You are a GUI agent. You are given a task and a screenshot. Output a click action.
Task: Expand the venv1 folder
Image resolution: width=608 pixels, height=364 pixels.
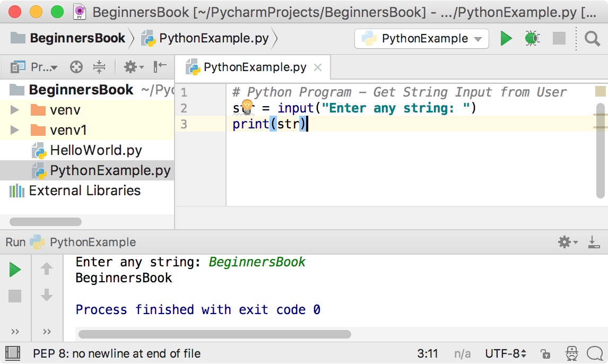click(14, 130)
